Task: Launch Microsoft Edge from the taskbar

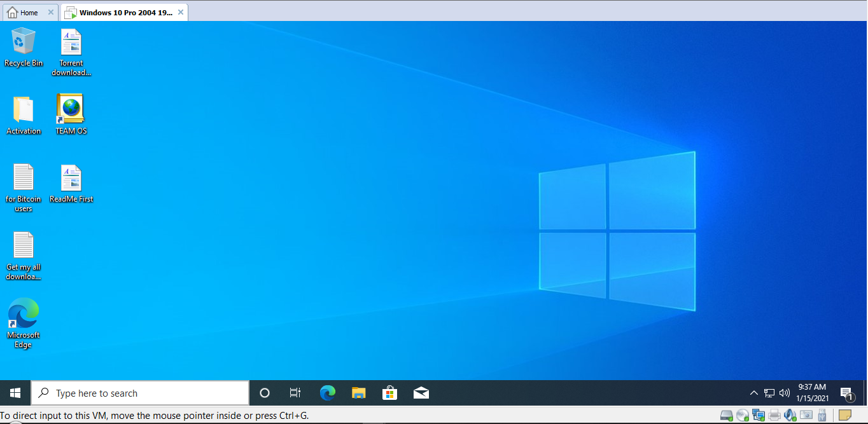Action: click(x=328, y=393)
